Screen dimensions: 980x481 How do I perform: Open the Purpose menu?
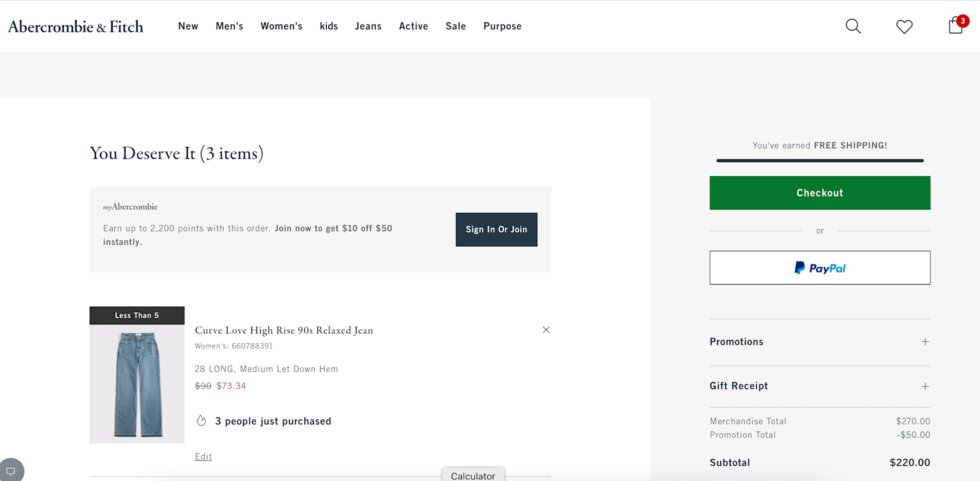tap(503, 26)
